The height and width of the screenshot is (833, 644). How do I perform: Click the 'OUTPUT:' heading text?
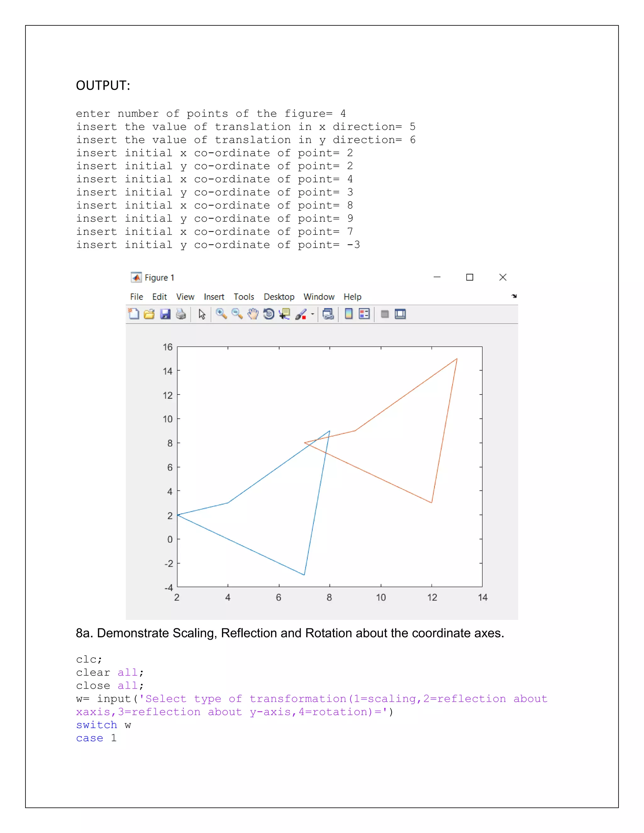point(103,86)
